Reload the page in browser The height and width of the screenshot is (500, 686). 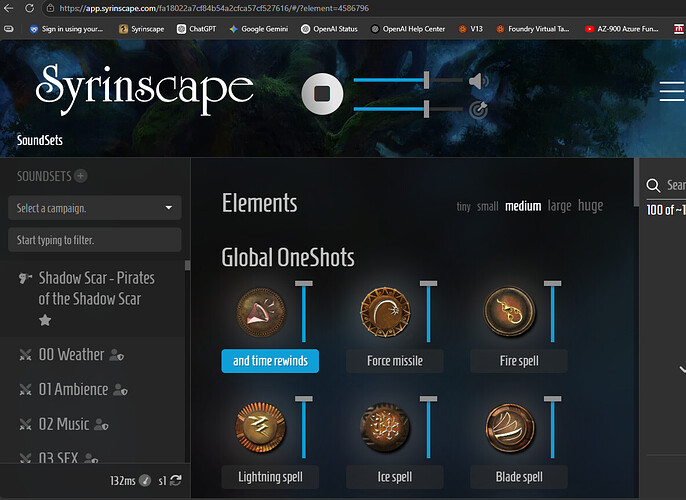[29, 8]
